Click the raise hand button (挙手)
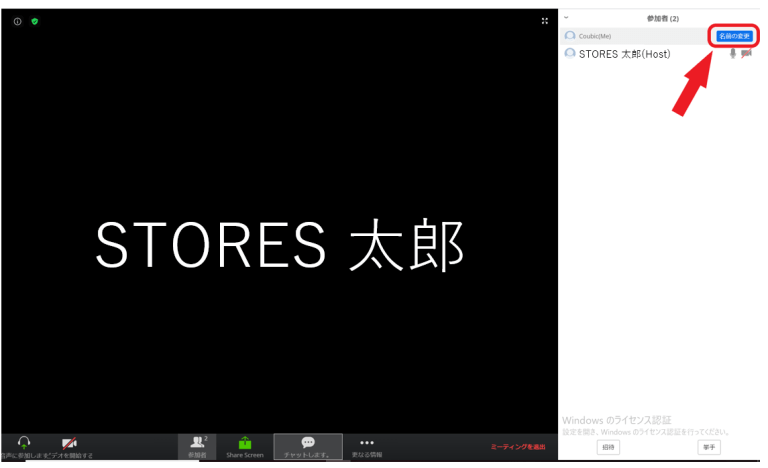The height and width of the screenshot is (468, 768). pyautogui.click(x=709, y=447)
